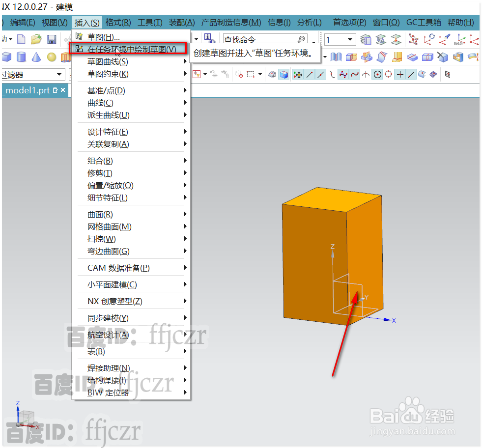The image size is (482, 448).
Task: Select the point creation tool
Action: [400, 74]
